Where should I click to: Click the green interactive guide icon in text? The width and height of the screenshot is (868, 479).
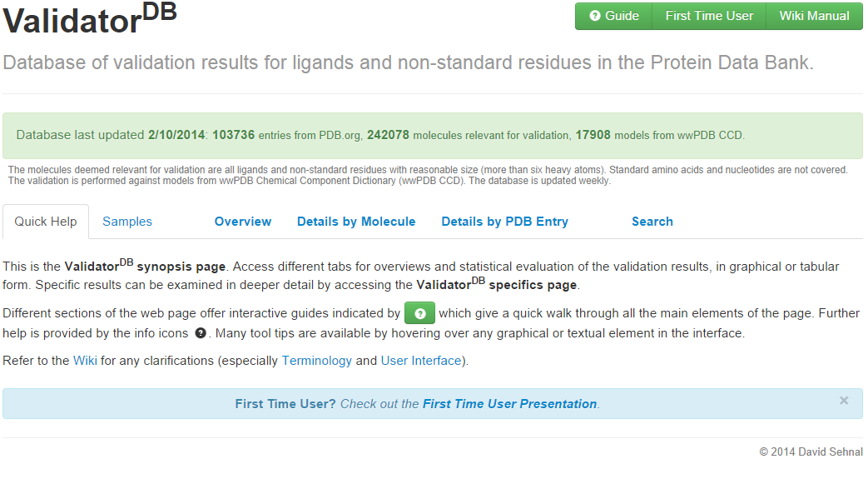419,313
